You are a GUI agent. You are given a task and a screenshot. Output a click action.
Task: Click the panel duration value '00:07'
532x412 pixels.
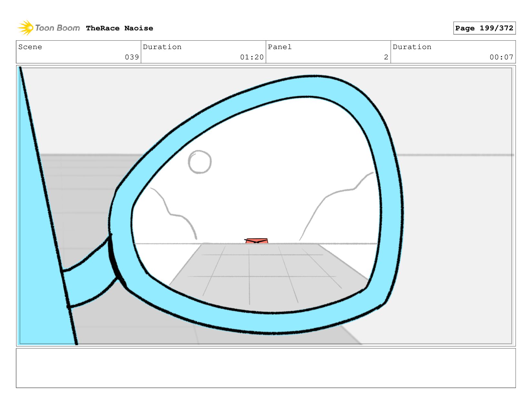[501, 57]
